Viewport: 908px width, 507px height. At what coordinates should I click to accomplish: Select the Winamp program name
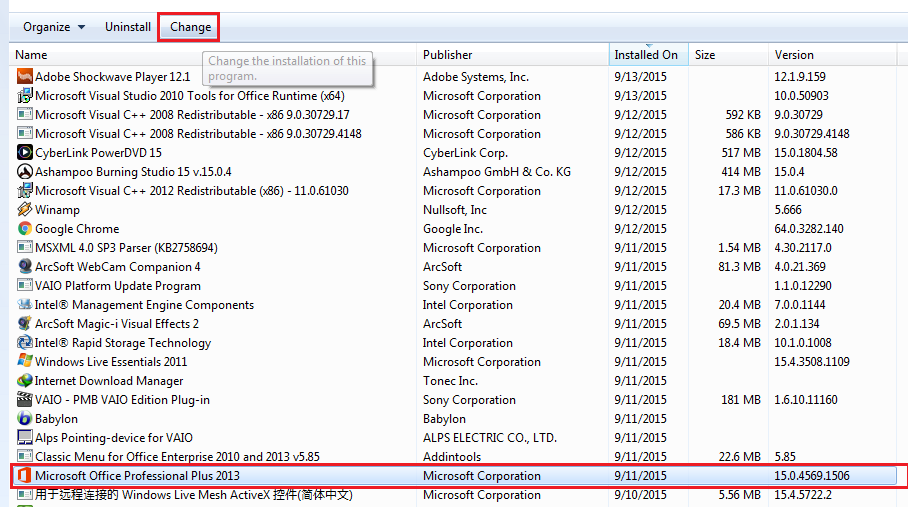pyautogui.click(x=57, y=210)
